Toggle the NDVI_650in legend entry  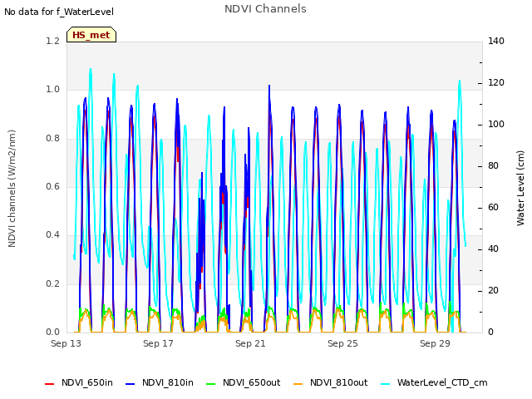[x=79, y=382]
